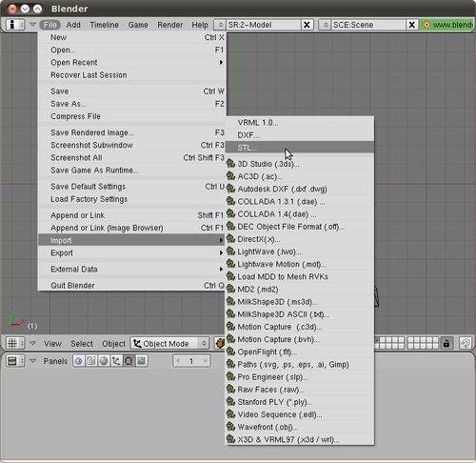This screenshot has height=463, width=476.
Task: Choose Save Rendered Image...
Action: click(131, 132)
